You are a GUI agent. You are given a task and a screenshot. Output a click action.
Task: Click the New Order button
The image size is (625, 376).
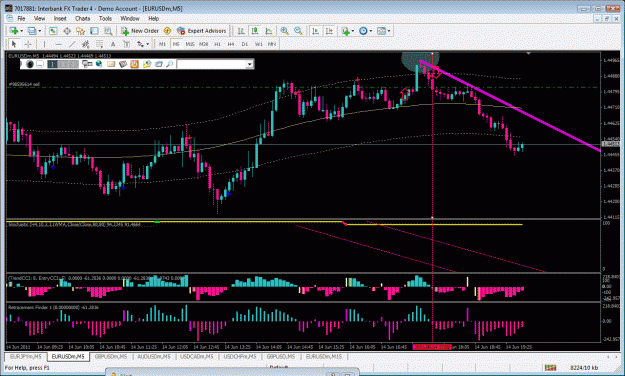140,31
